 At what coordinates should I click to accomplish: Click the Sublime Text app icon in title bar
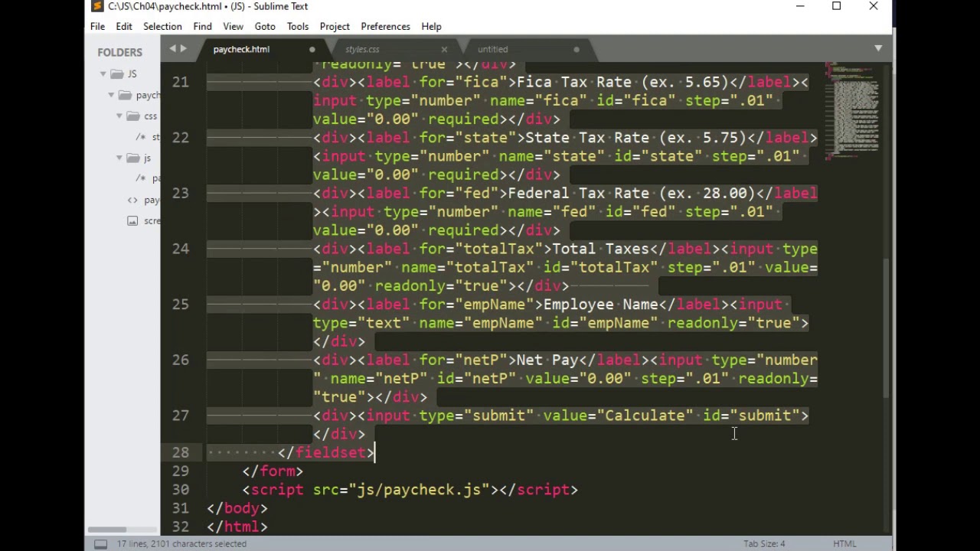pos(96,6)
